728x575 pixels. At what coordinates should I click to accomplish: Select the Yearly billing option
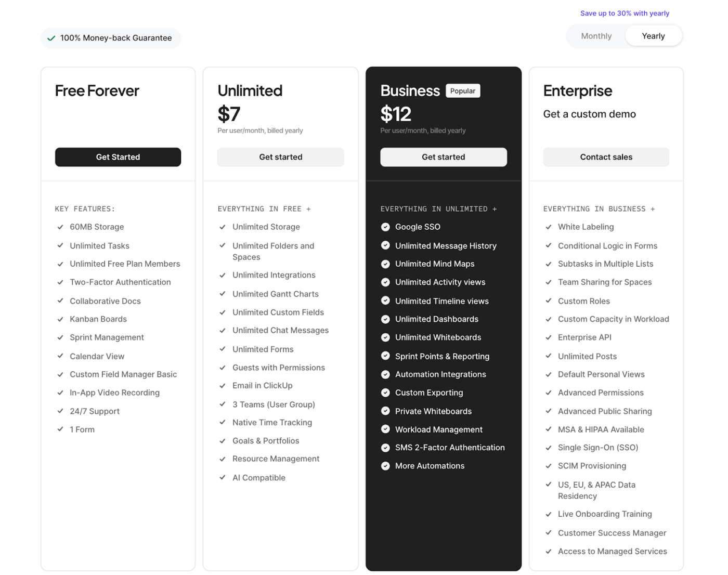click(x=653, y=35)
